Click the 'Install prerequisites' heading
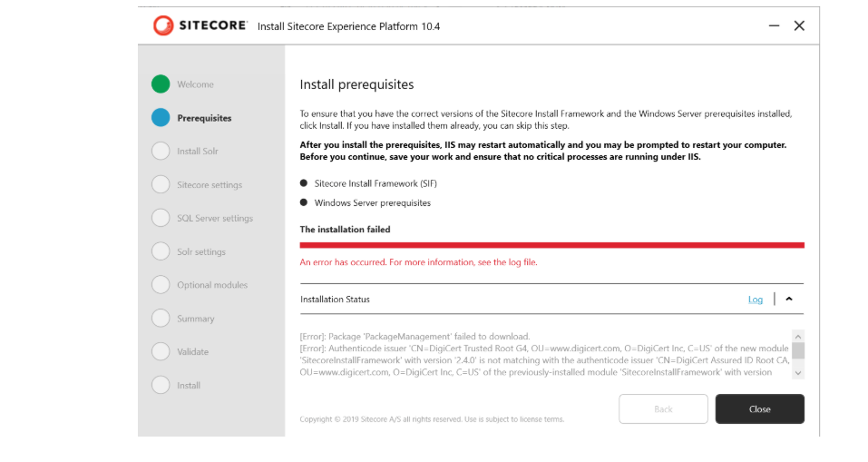Screen dimensions: 868x462 pyautogui.click(x=356, y=84)
